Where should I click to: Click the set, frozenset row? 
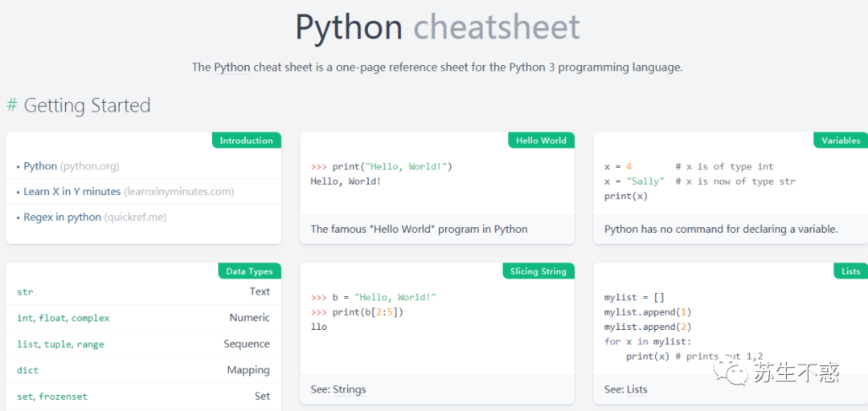coord(143,396)
